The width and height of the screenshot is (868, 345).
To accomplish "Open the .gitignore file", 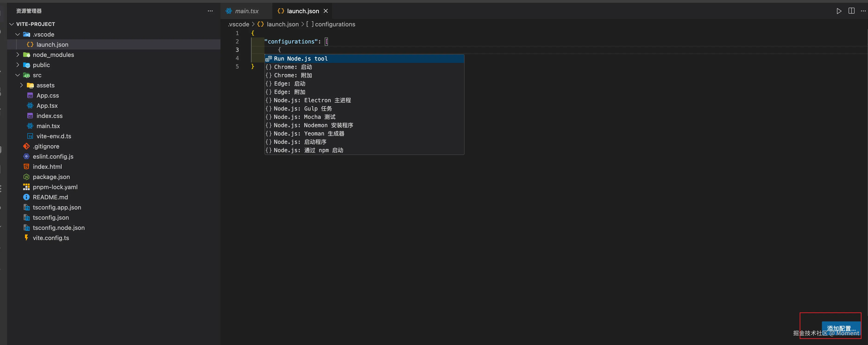I will (x=46, y=146).
